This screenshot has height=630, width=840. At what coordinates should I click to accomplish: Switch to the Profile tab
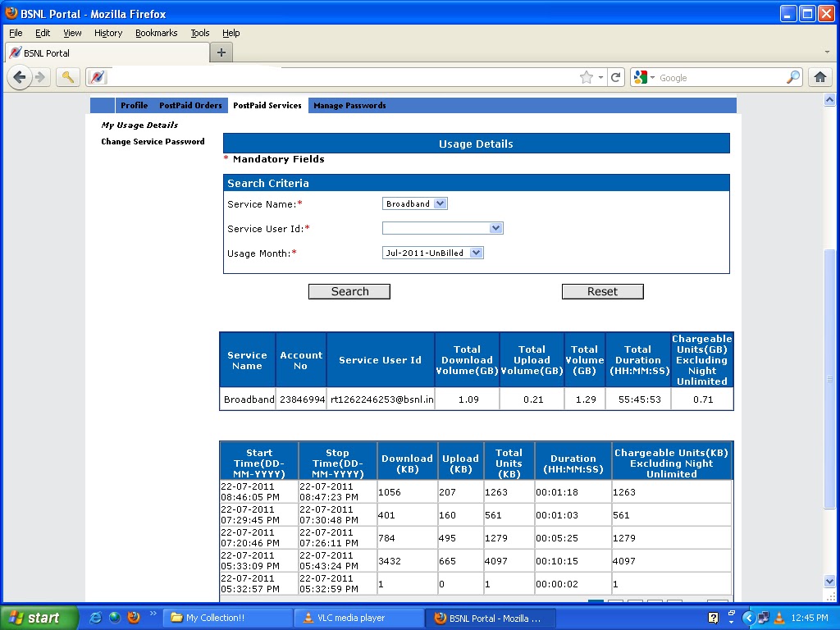click(134, 106)
